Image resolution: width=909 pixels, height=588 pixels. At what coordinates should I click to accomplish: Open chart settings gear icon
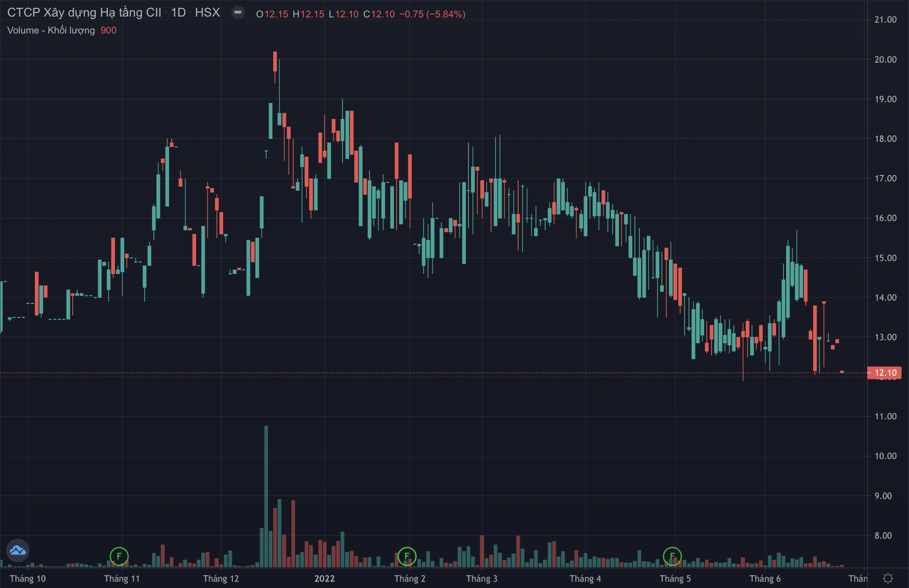[x=888, y=578]
